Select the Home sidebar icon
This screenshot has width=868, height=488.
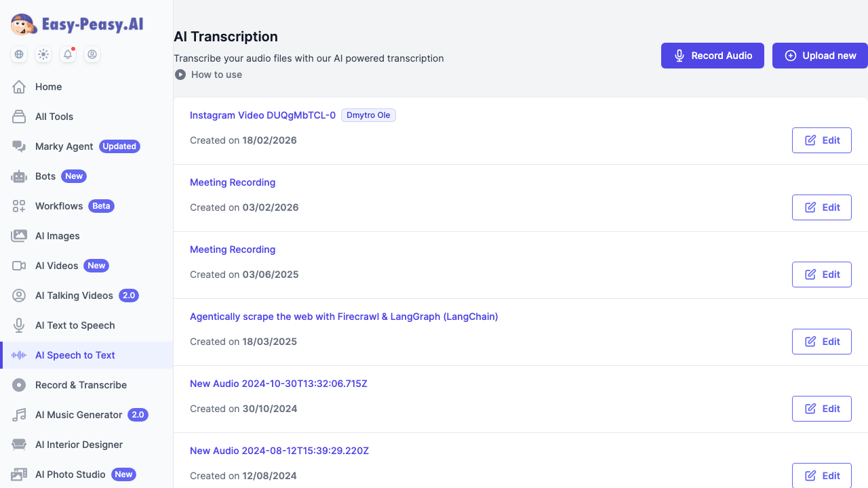(x=19, y=87)
